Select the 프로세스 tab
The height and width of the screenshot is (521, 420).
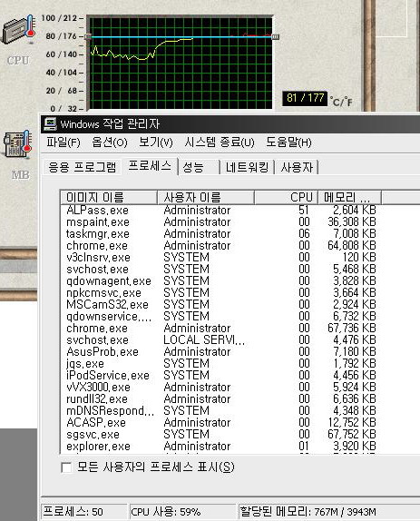(150, 166)
